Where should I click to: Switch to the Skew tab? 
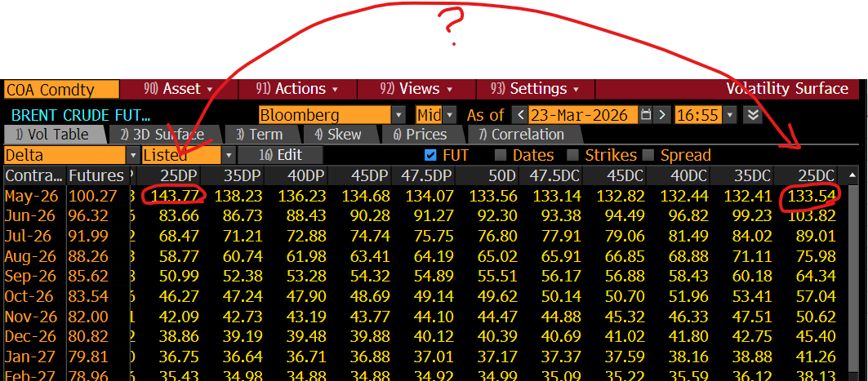[x=338, y=135]
